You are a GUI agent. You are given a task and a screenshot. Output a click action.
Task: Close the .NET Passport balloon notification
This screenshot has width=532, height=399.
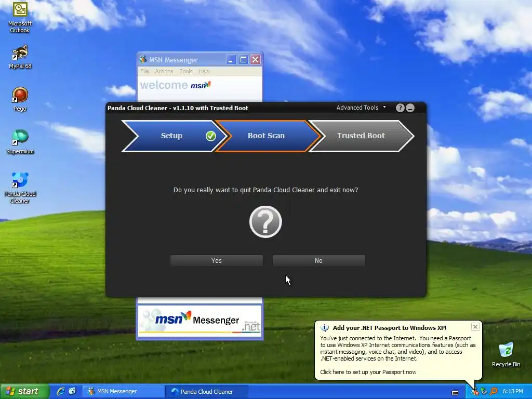[x=475, y=327]
